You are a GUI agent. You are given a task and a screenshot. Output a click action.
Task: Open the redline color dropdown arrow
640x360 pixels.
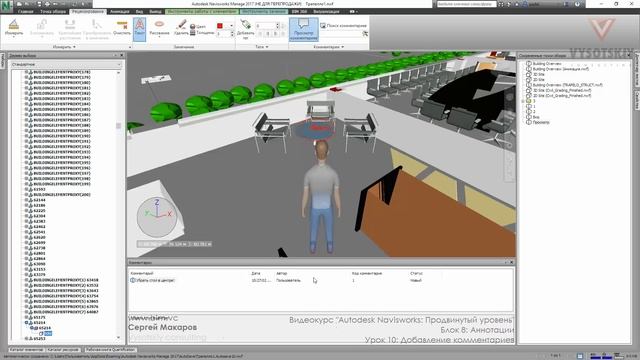click(231, 26)
